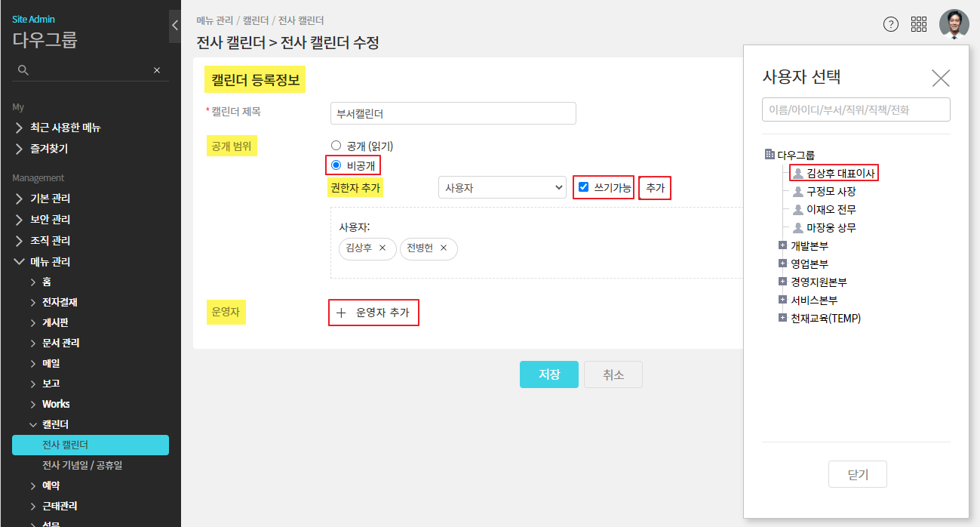Expand the 전자결재 menu item

tap(60, 302)
